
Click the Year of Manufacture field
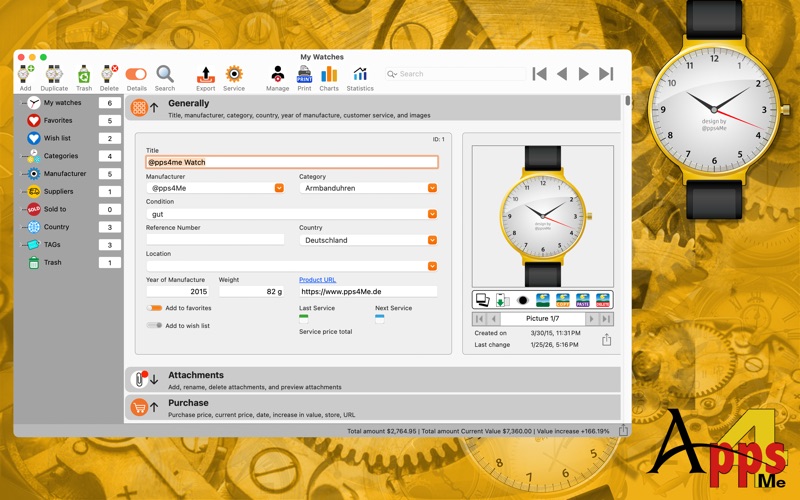pos(178,291)
